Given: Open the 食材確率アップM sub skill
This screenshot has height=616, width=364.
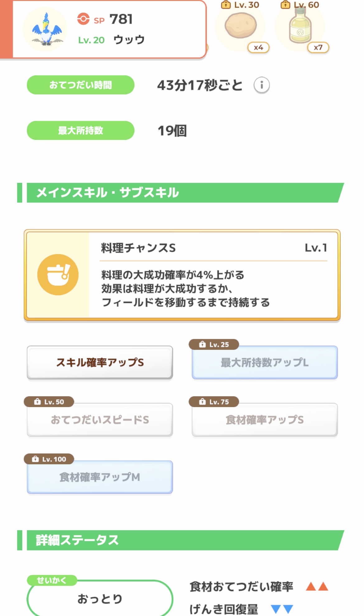Looking at the screenshot, I should [x=100, y=477].
